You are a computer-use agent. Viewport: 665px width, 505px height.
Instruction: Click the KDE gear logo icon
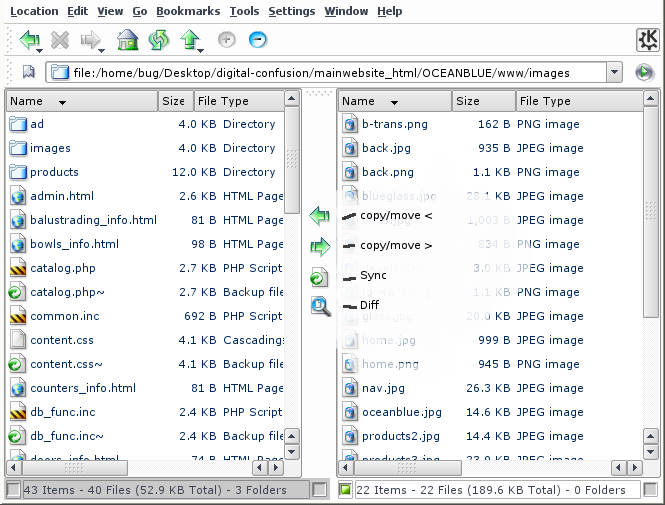coord(648,40)
